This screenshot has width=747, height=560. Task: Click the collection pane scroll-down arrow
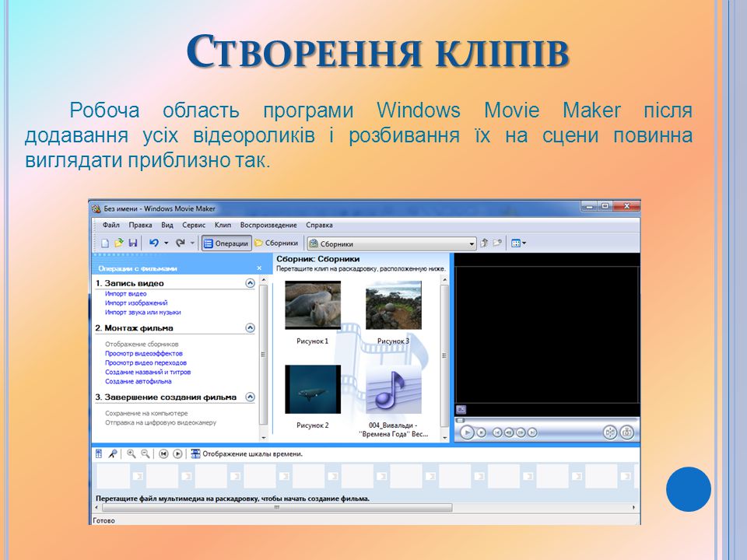[445, 437]
